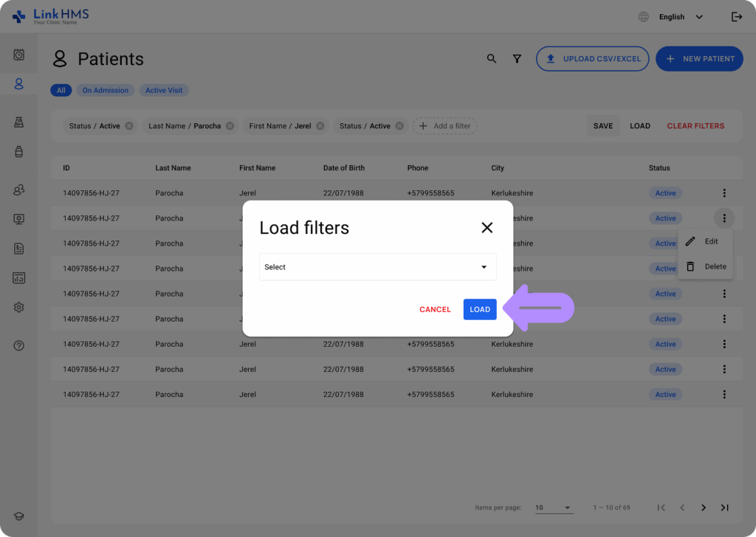The width and height of the screenshot is (756, 537).
Task: Remove the First Name / Jerel filter chip
Action: pos(319,125)
